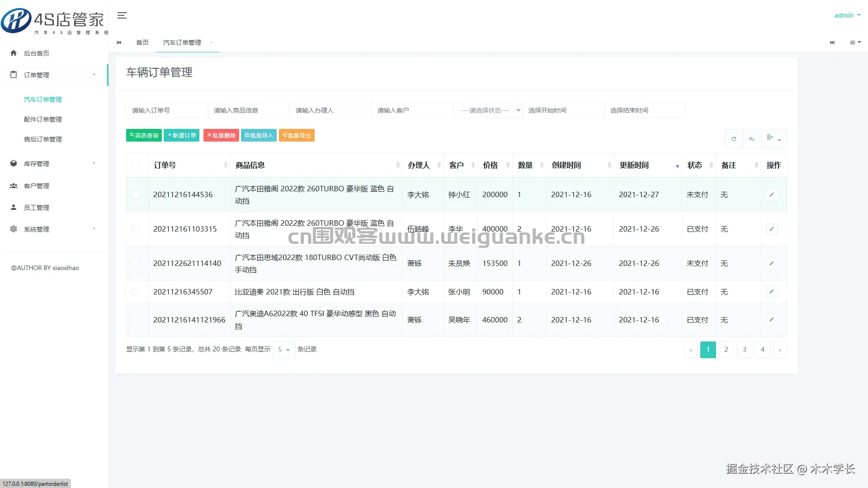This screenshot has height=488, width=868.
Task: Click the 筛选查询 button
Action: pyautogui.click(x=144, y=135)
